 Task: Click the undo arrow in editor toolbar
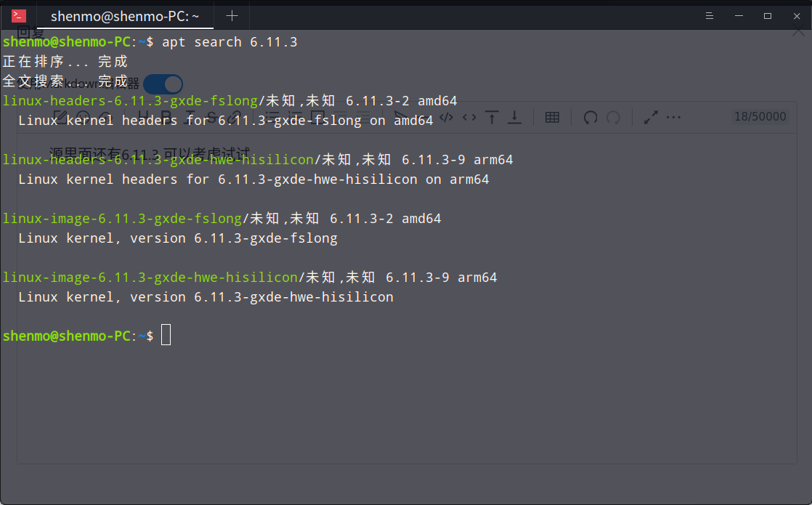(x=590, y=117)
